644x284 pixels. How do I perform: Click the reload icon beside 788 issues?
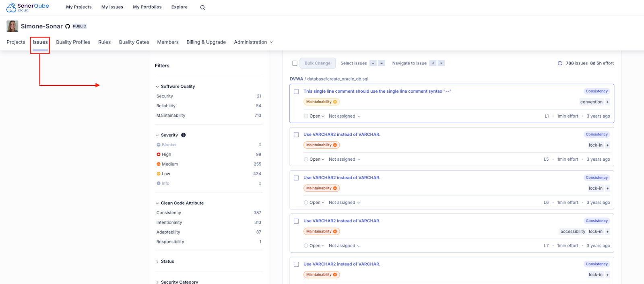click(x=560, y=63)
